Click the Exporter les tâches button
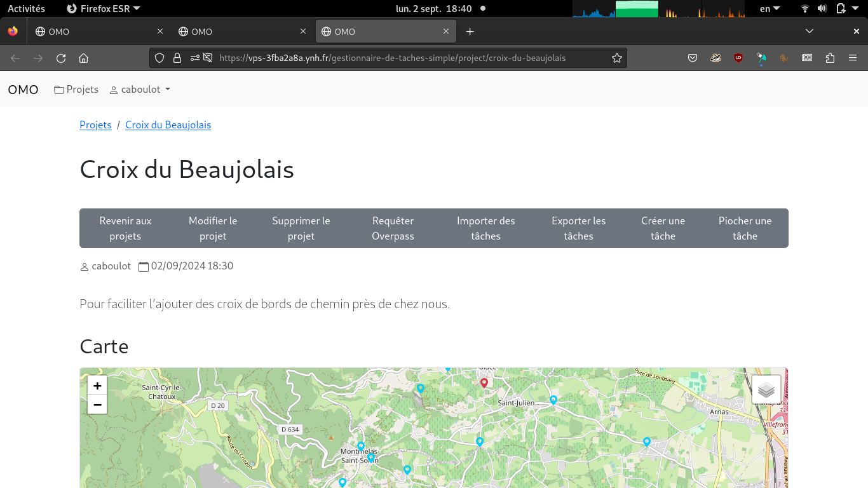The width and height of the screenshot is (868, 488). pyautogui.click(x=578, y=228)
